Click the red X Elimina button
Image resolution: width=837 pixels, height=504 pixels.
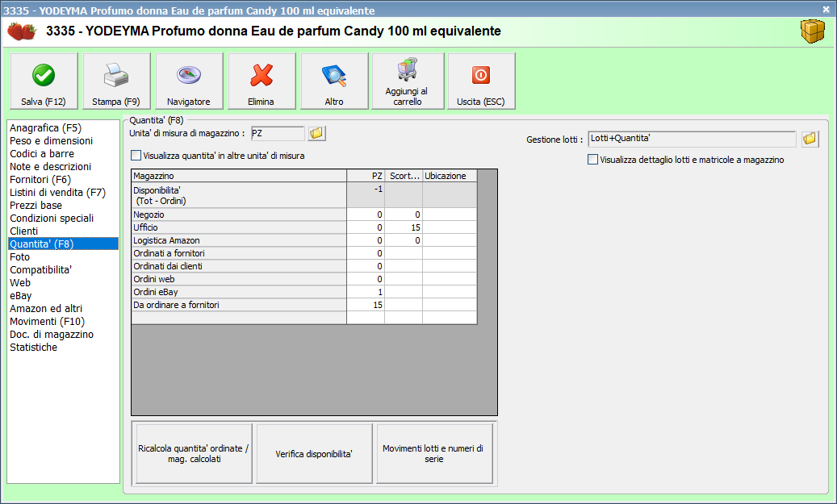coord(262,81)
